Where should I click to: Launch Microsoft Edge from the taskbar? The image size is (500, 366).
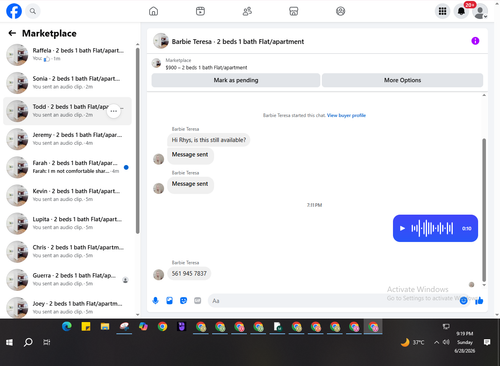point(67,327)
